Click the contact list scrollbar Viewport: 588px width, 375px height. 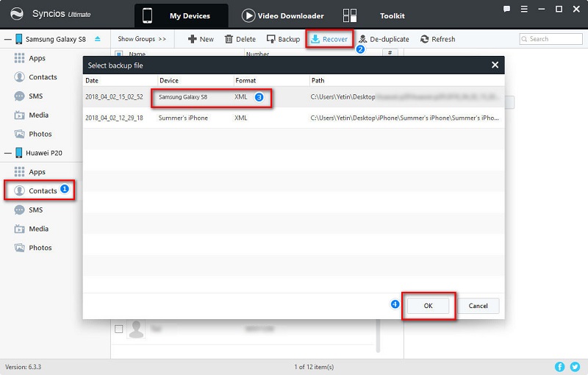[378, 335]
